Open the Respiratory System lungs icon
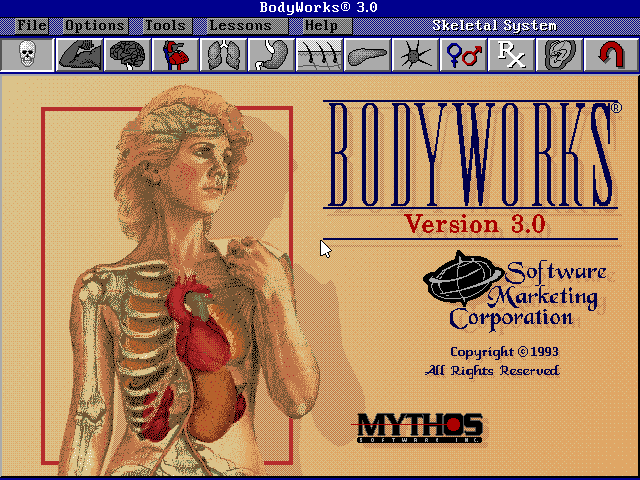 click(x=224, y=55)
